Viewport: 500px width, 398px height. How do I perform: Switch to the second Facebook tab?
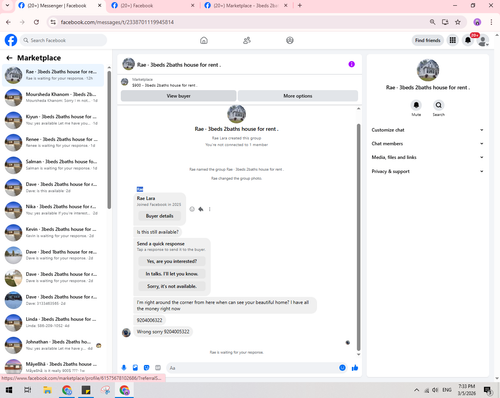(153, 6)
